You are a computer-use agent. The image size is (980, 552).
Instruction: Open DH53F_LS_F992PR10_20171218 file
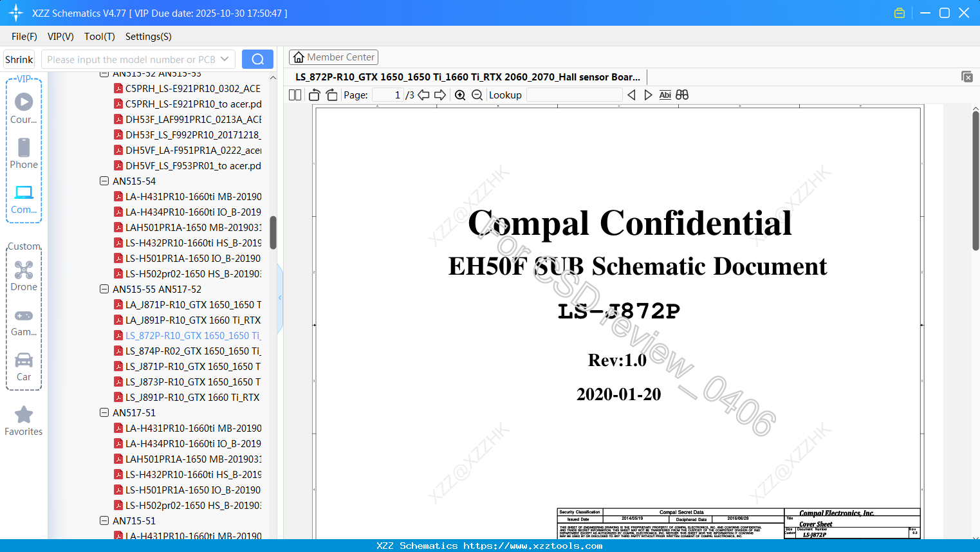pyautogui.click(x=194, y=134)
